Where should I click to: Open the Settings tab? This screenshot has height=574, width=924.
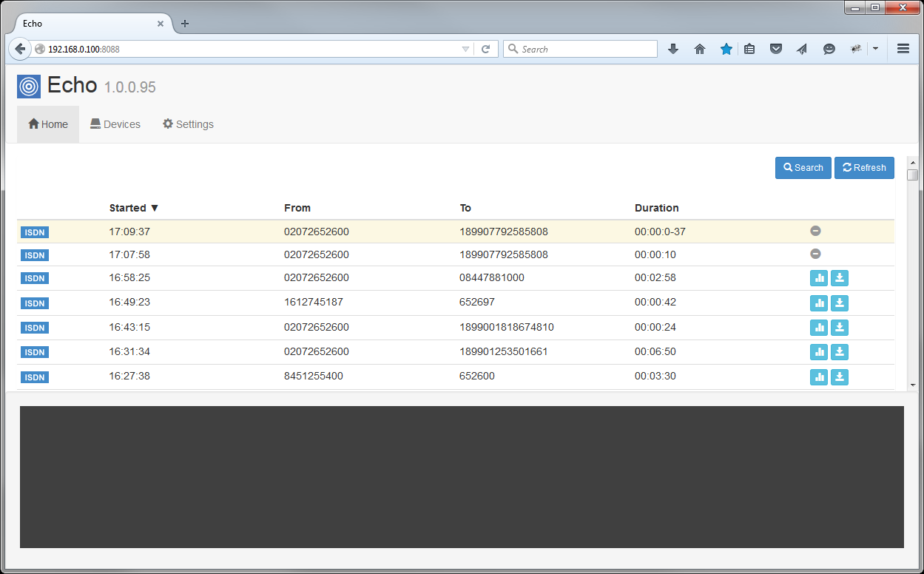click(188, 124)
